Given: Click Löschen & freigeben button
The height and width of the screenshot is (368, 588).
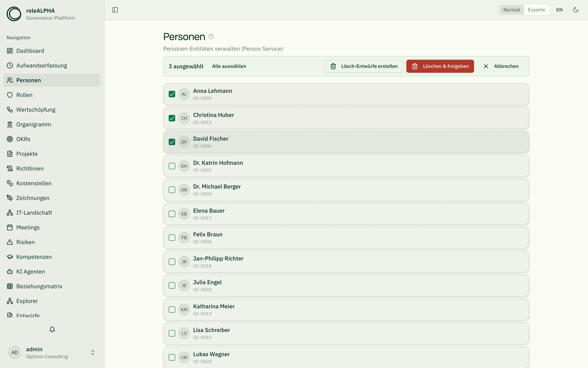Looking at the screenshot, I should 440,66.
